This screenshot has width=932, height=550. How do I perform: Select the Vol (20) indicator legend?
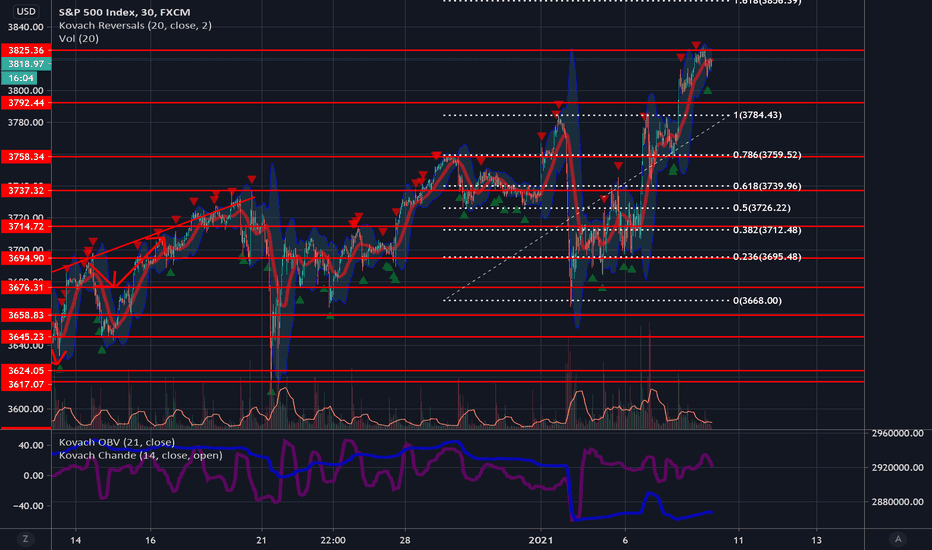pos(78,39)
